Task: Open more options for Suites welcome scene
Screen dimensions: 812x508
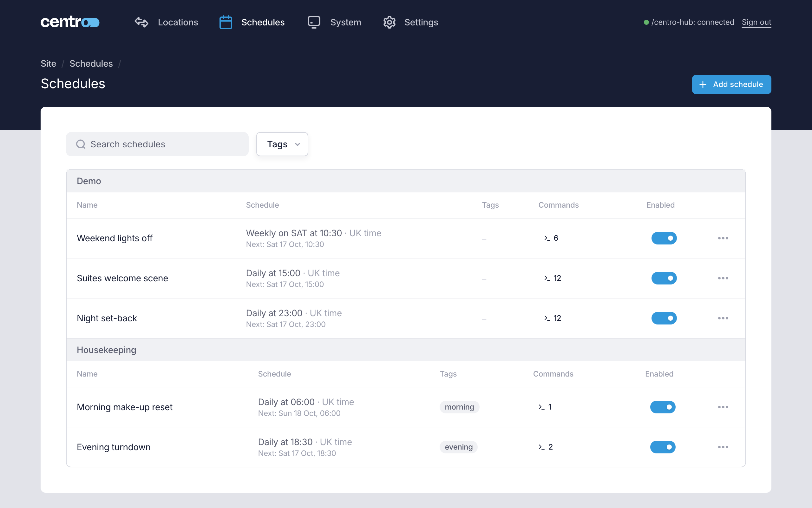Action: tap(723, 278)
